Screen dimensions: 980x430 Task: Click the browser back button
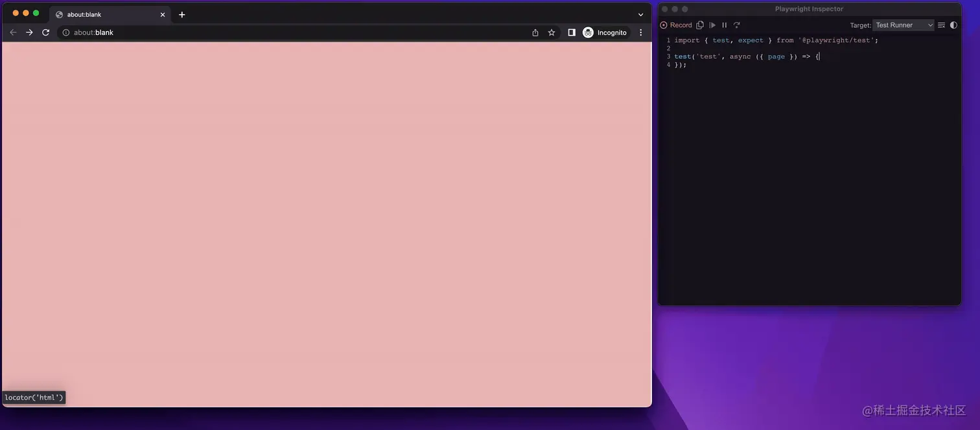coord(13,32)
